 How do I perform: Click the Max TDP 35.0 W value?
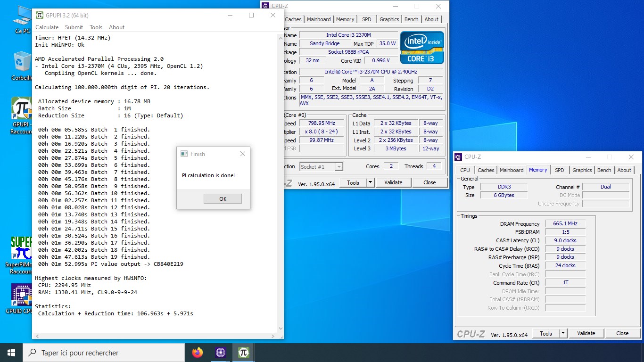(387, 43)
